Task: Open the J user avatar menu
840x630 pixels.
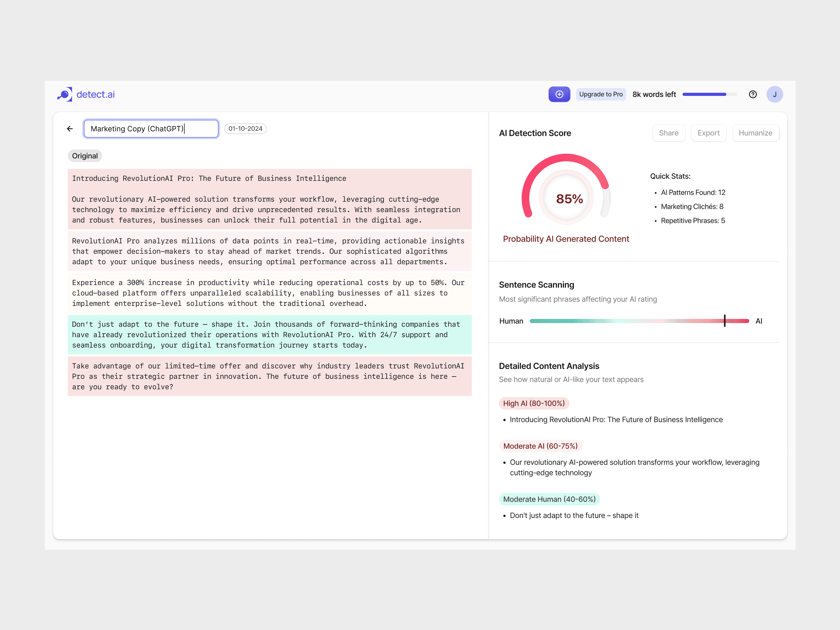Action: [x=774, y=95]
